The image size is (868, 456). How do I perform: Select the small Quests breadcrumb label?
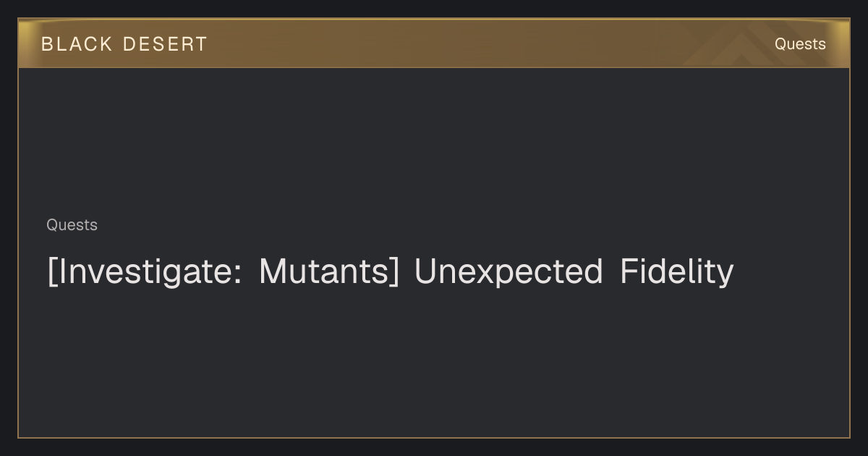[72, 225]
